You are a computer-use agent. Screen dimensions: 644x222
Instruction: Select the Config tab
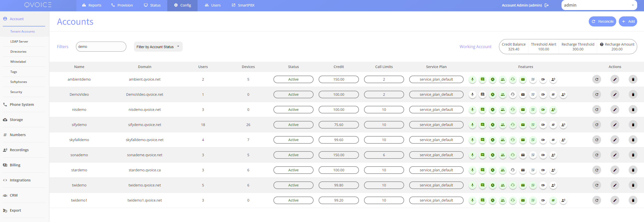182,5
